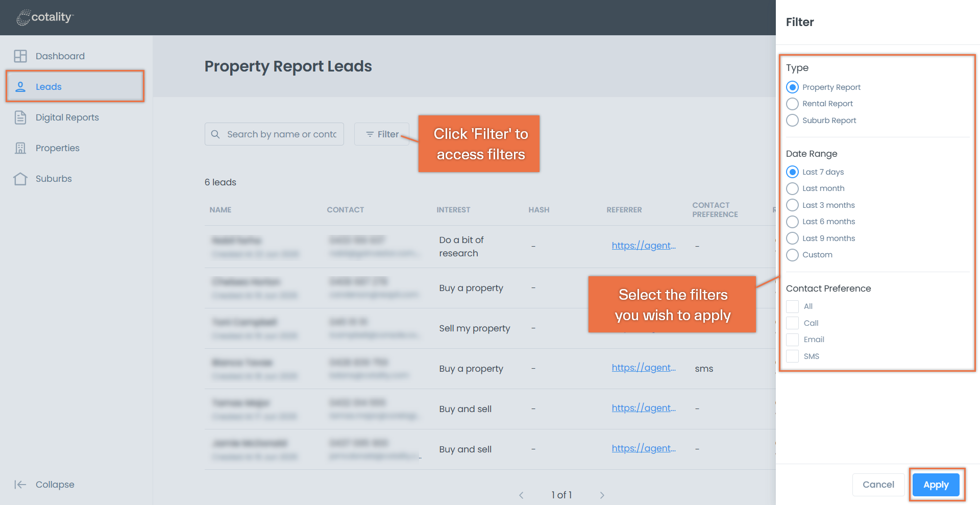Open Digital Reports document icon
980x505 pixels.
[x=20, y=117]
